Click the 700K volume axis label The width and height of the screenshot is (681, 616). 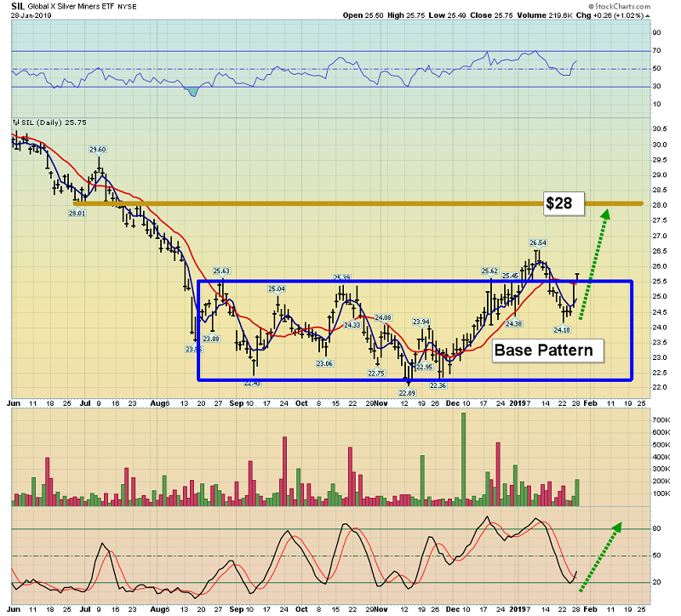[661, 420]
